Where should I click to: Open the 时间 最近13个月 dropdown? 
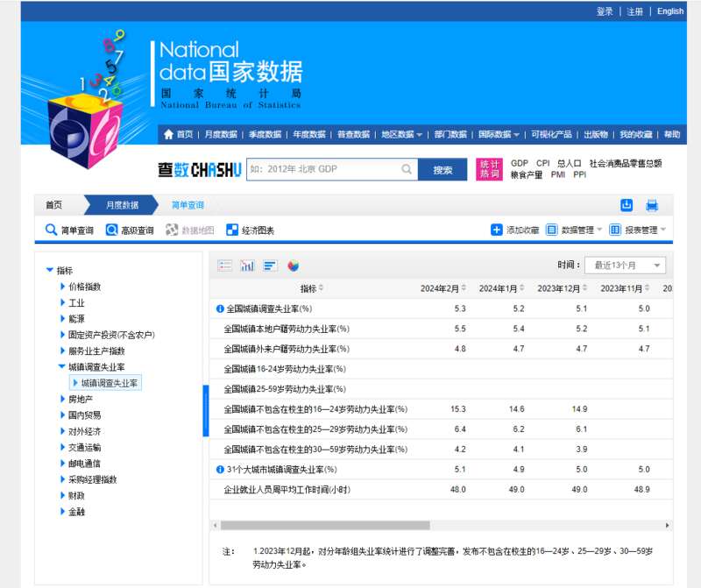click(626, 266)
